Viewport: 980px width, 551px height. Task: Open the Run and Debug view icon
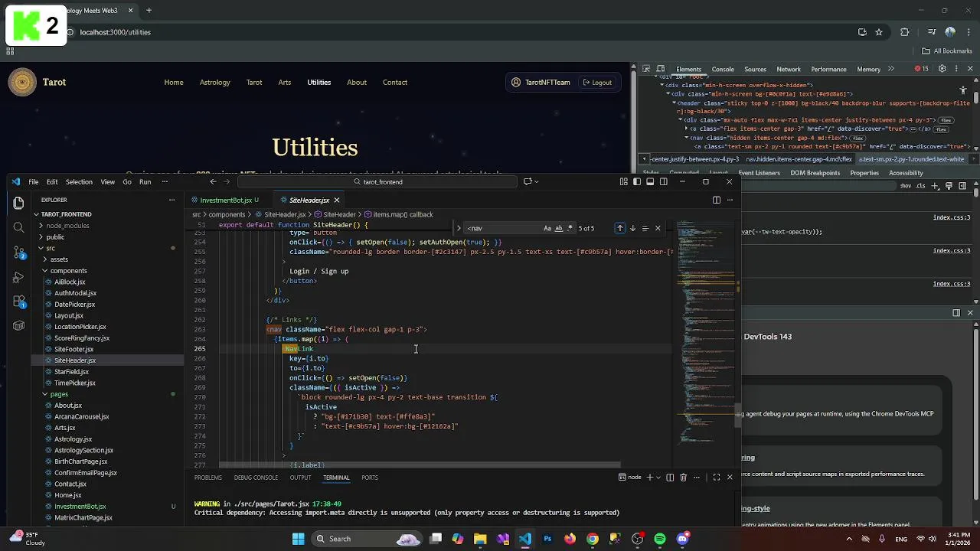[x=18, y=277]
